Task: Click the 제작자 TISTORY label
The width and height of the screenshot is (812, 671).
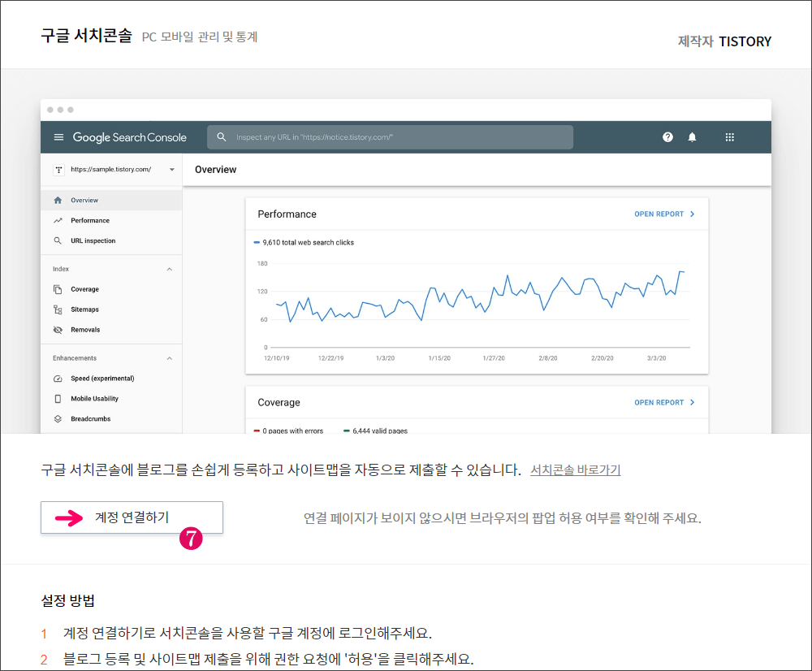Action: 724,41
